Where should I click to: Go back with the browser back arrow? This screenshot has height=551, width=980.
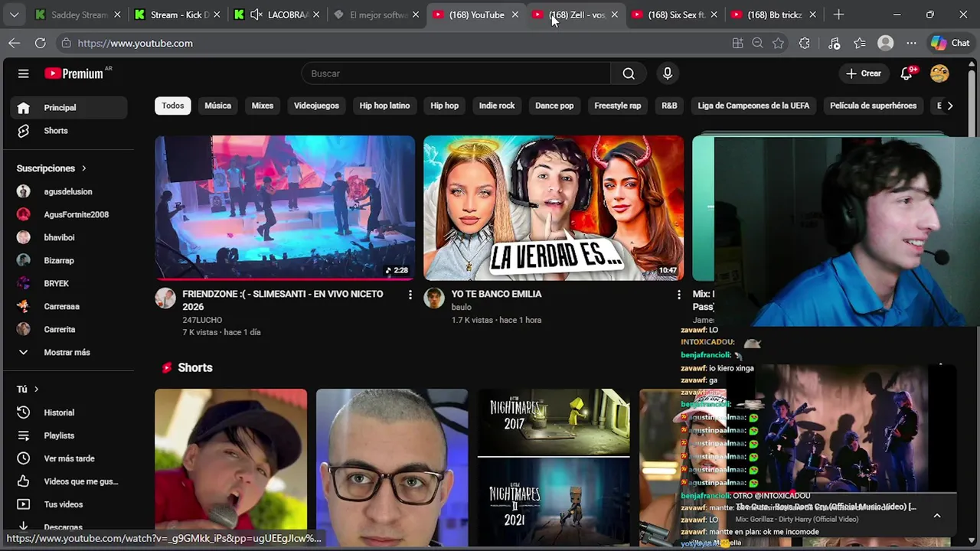15,44
